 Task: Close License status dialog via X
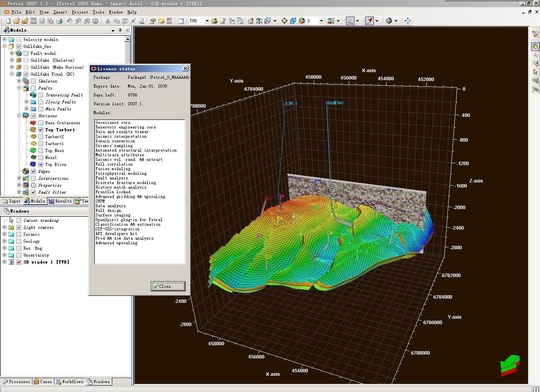(x=186, y=68)
